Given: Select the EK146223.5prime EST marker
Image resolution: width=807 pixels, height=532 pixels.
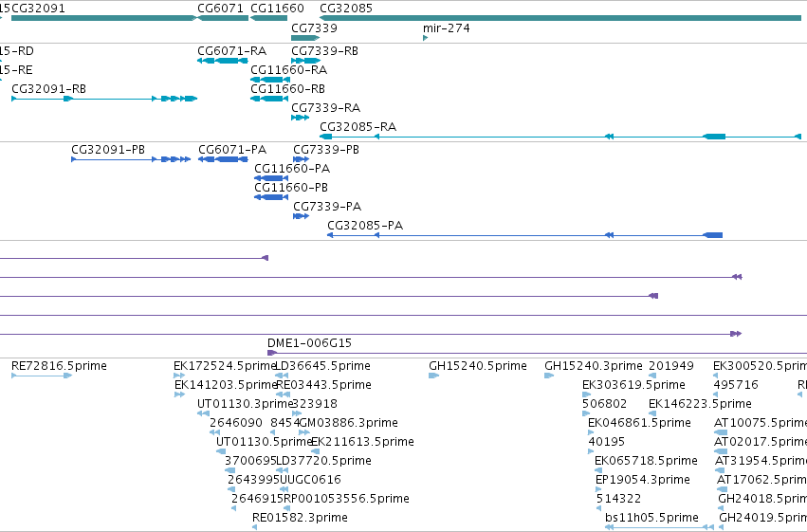Looking at the screenshot, I should point(652,413).
